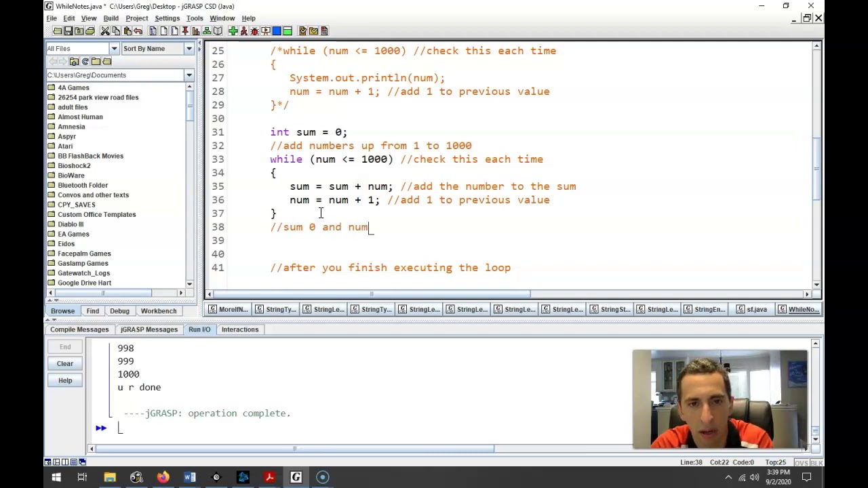Click the Windows Start button
868x488 pixels.
point(56,477)
